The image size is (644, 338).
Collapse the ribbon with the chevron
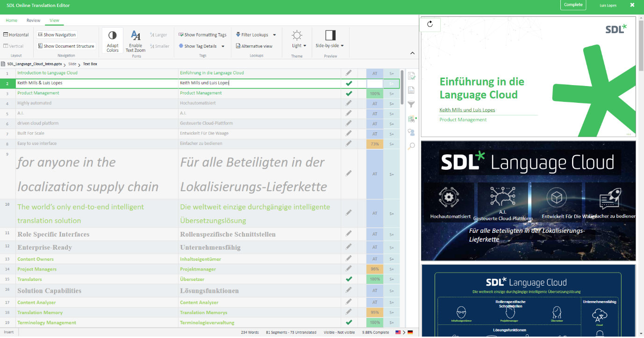click(413, 53)
